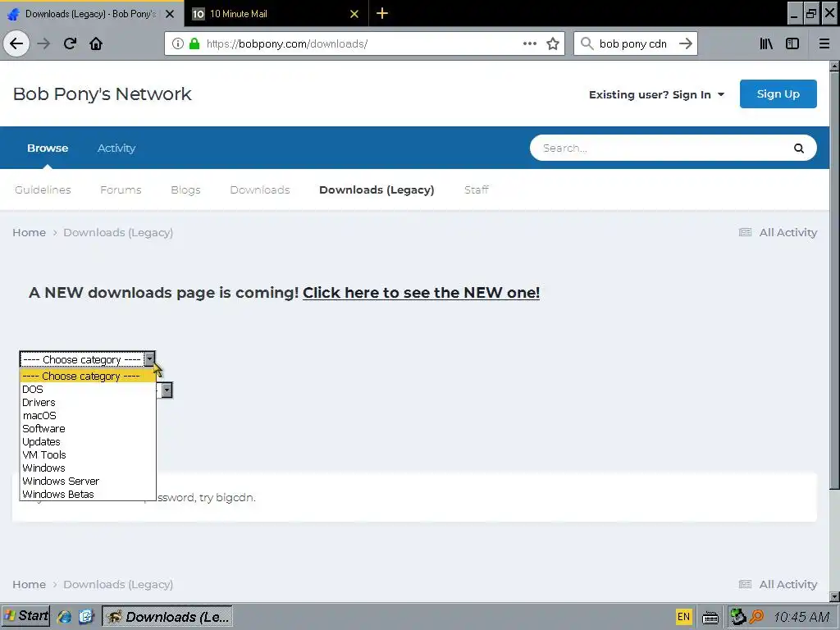Click the Sign Up button
The image size is (840, 630).
pos(778,94)
